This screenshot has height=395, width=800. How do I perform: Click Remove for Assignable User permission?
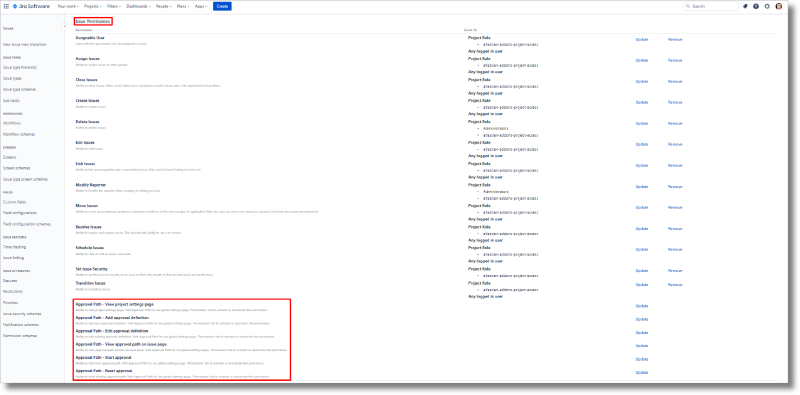[675, 39]
